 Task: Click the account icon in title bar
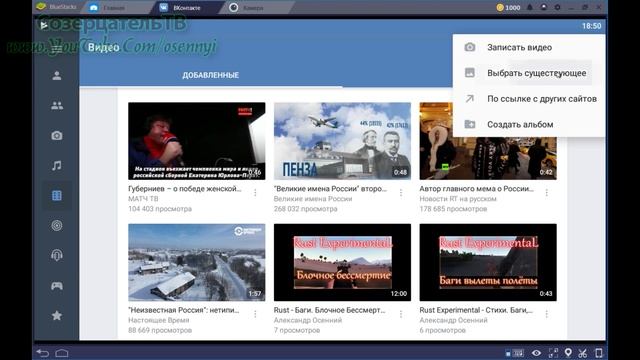tap(543, 7)
